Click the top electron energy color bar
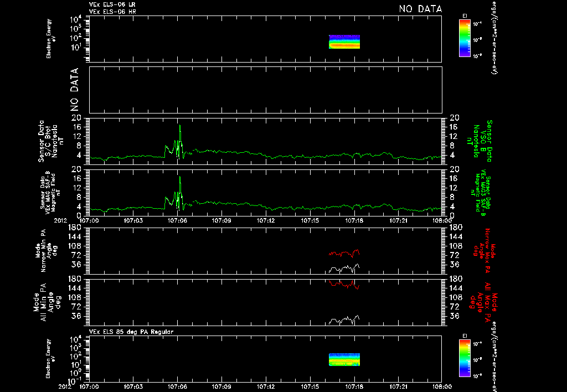Viewport: 567px width, 392px height. point(465,38)
